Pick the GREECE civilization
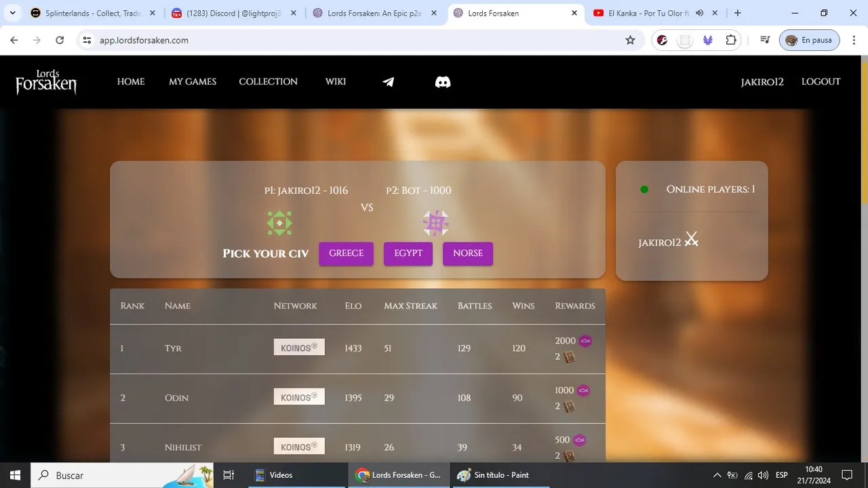This screenshot has height=488, width=868. pyautogui.click(x=347, y=253)
